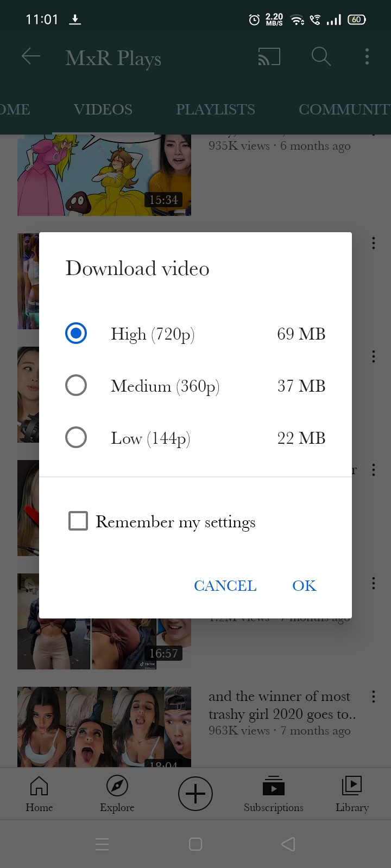Open the Explore compass icon
Screen dimensions: 391x868
pyautogui.click(x=117, y=793)
